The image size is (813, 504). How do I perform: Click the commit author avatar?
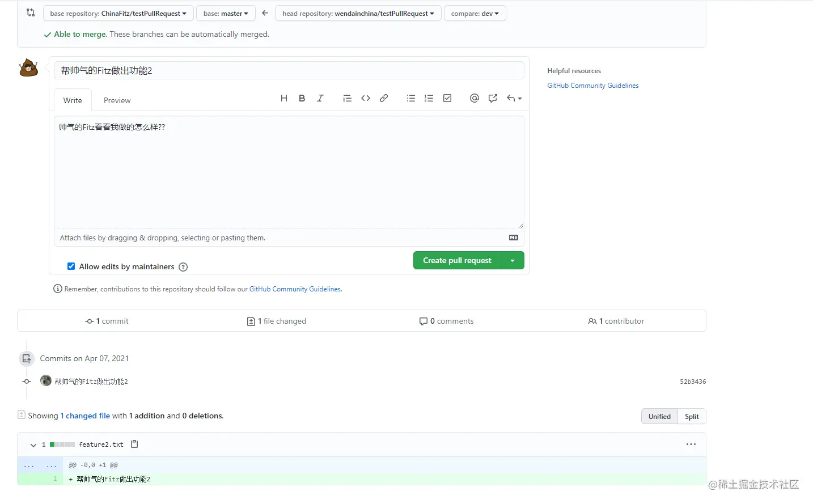coord(46,380)
